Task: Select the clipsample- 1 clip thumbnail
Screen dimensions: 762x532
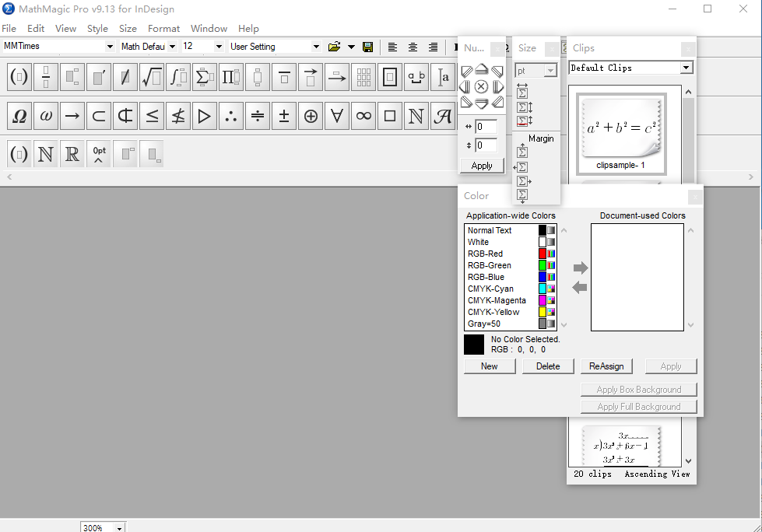Action: pos(621,134)
